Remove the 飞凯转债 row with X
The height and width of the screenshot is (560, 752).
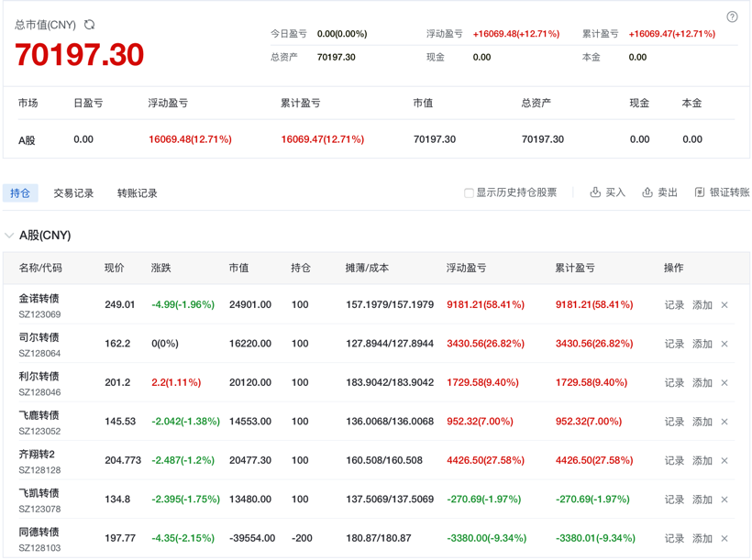[x=724, y=500]
